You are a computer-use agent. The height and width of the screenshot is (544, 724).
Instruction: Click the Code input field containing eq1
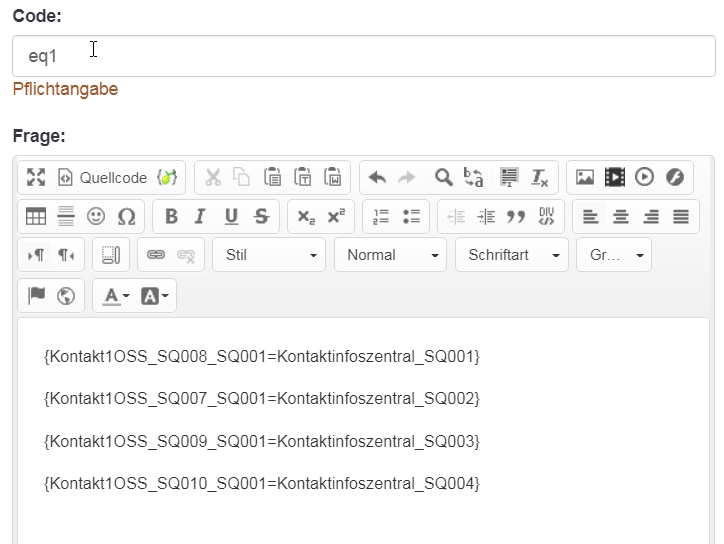point(363,56)
